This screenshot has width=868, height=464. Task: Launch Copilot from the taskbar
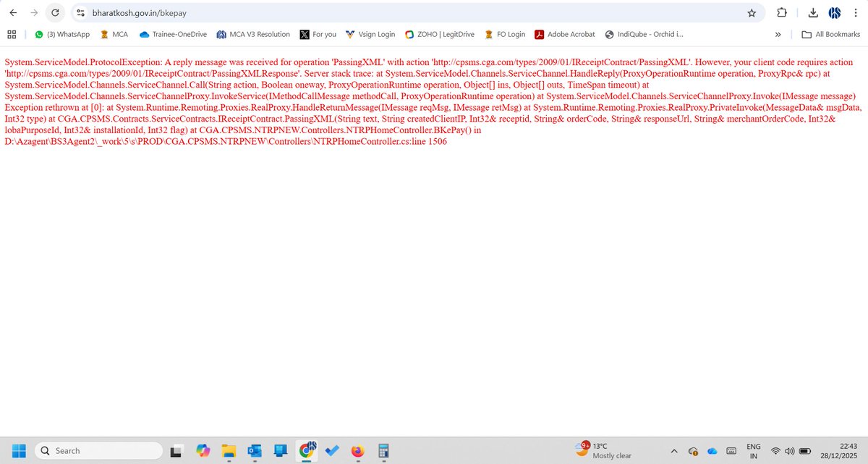[x=202, y=450]
